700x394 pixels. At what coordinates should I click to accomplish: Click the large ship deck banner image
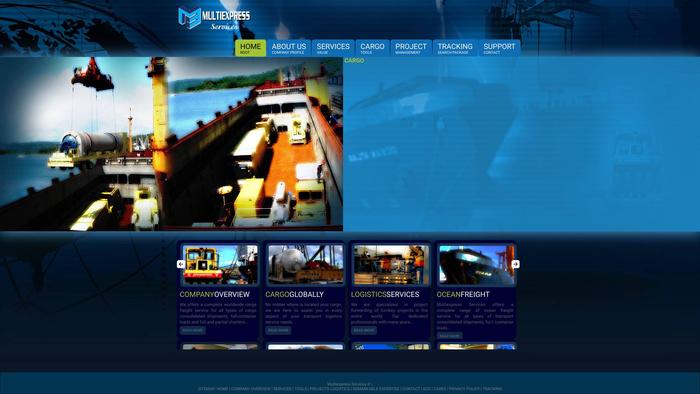[171, 144]
